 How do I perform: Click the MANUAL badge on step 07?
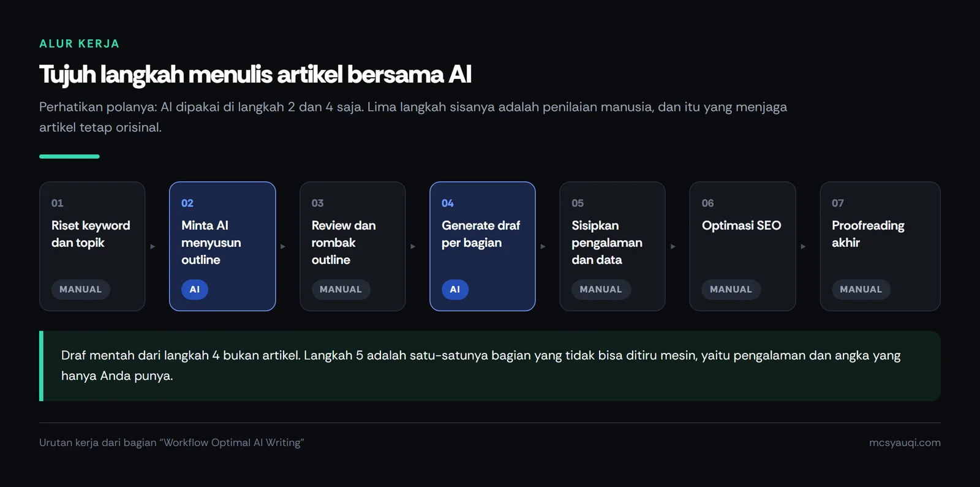pyautogui.click(x=861, y=289)
